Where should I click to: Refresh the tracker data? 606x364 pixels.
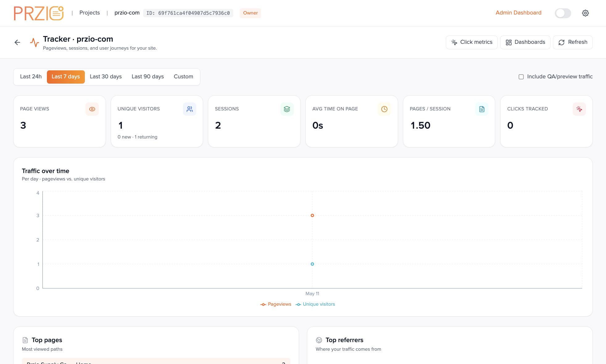[573, 42]
